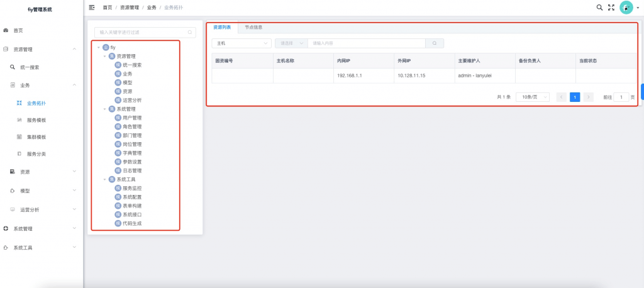
Task: Click 业务 in the breadcrumb
Action: [x=152, y=8]
